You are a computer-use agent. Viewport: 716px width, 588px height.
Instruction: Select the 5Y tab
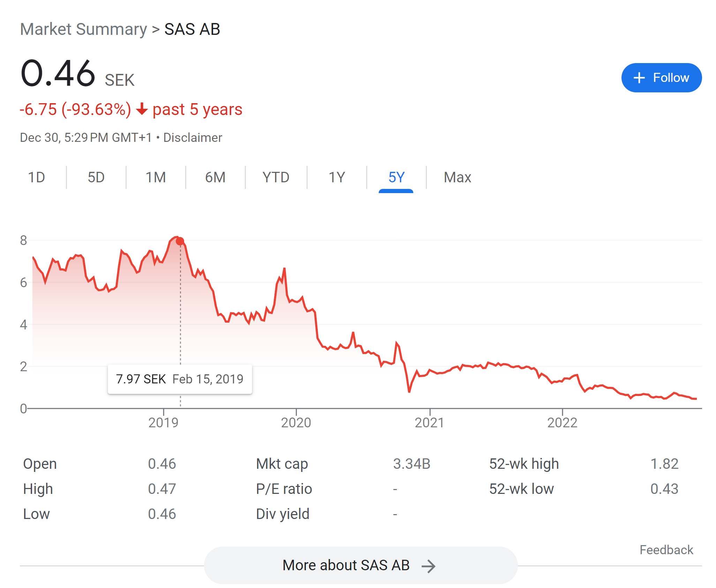[x=396, y=177]
